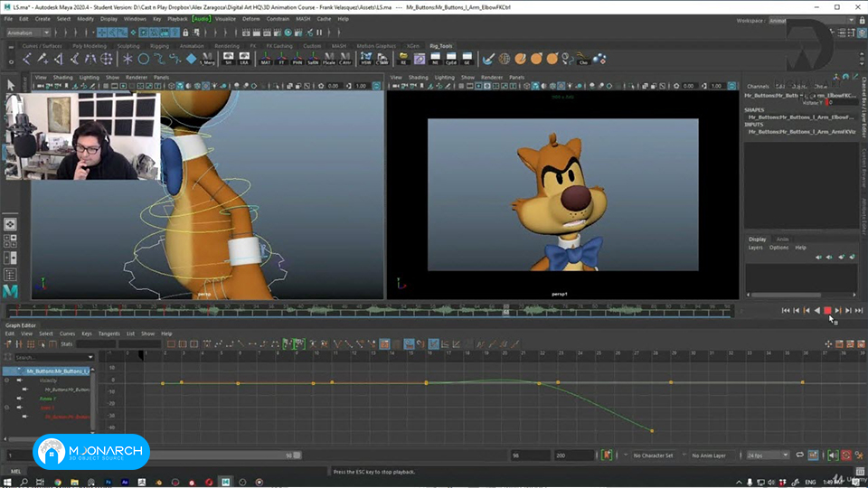868x488 pixels.
Task: Click the LRA shelf button
Action: pos(244,59)
